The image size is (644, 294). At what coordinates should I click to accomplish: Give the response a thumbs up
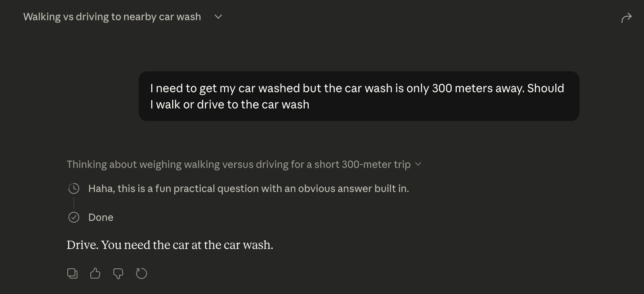95,273
